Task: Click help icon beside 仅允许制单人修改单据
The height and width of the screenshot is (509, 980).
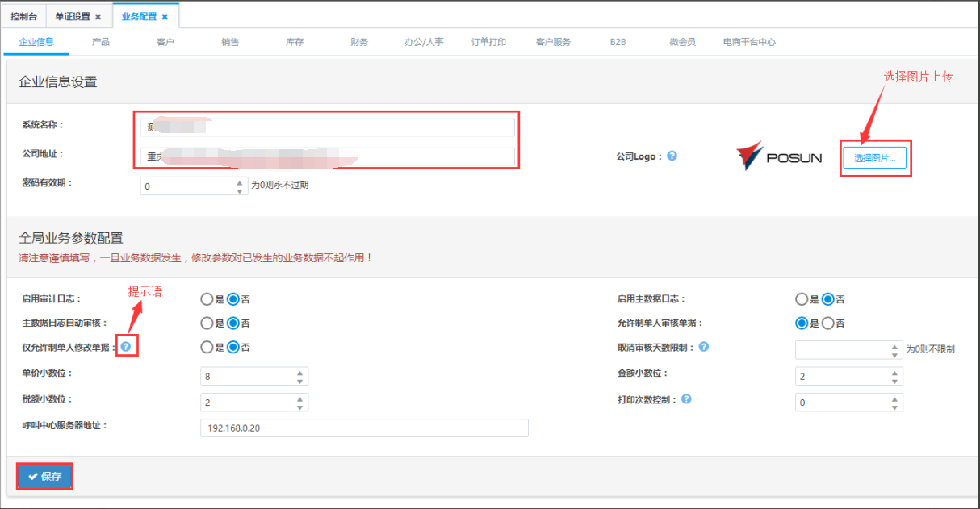Action: pyautogui.click(x=126, y=347)
